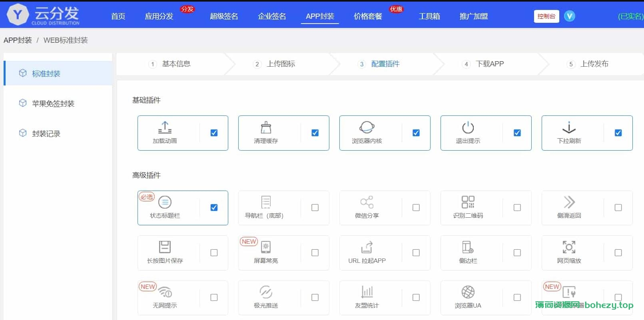The height and width of the screenshot is (320, 644).
Task: Uncheck the 下拉刷新 checkbox
Action: (x=618, y=133)
